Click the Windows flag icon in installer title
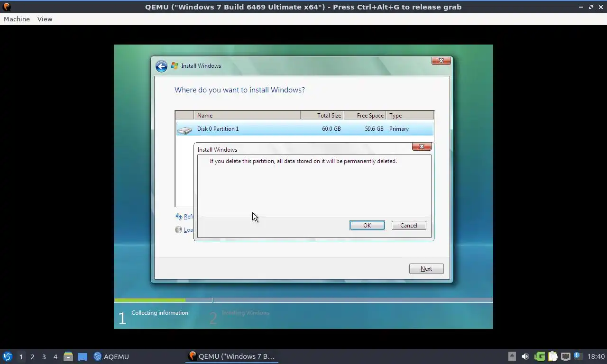This screenshot has height=364, width=607. (x=175, y=66)
